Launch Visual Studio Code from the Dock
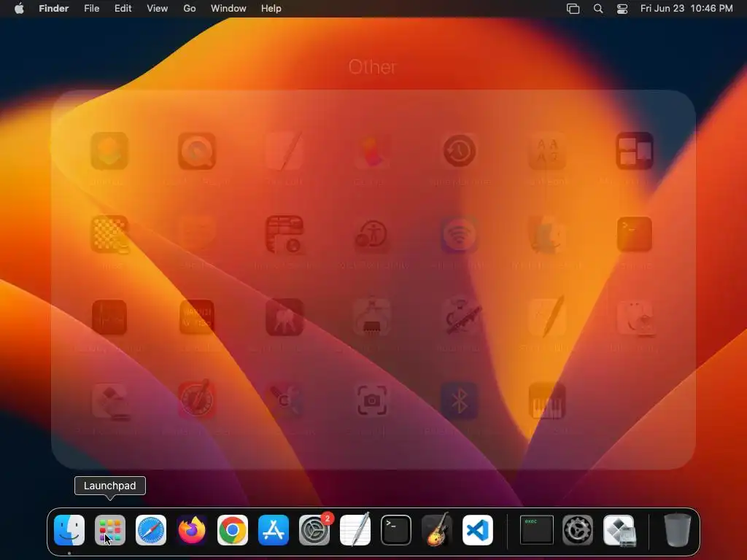 (478, 530)
